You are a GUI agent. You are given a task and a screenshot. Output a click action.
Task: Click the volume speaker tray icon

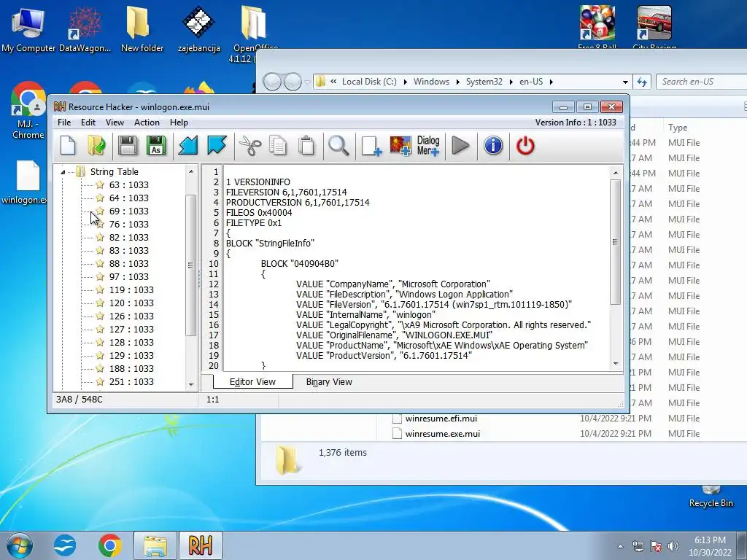click(673, 546)
